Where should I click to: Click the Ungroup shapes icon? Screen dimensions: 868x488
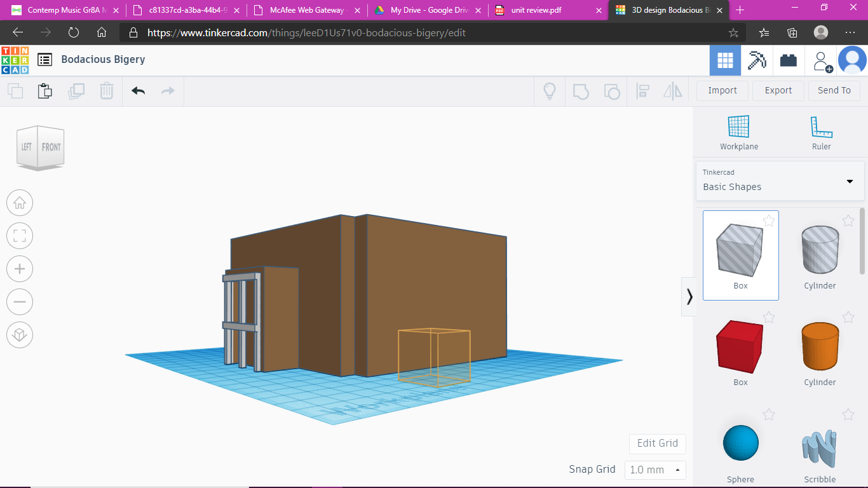(x=611, y=91)
